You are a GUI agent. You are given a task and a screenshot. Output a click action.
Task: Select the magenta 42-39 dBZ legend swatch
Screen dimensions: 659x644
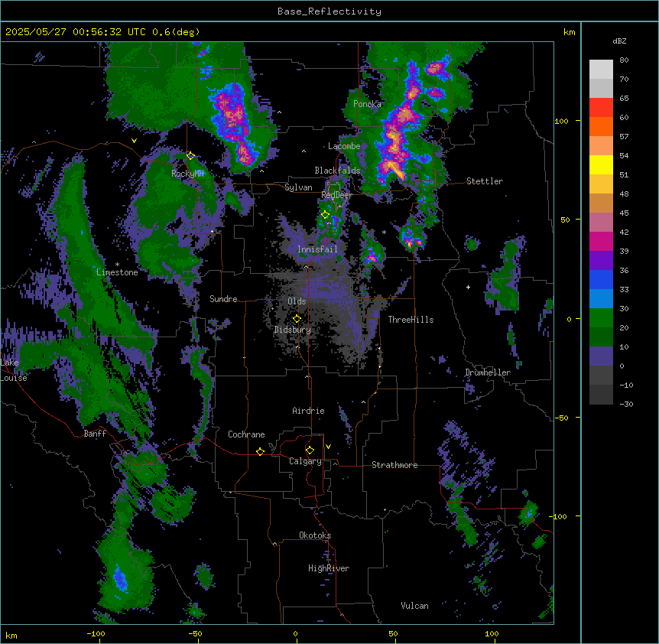click(601, 241)
